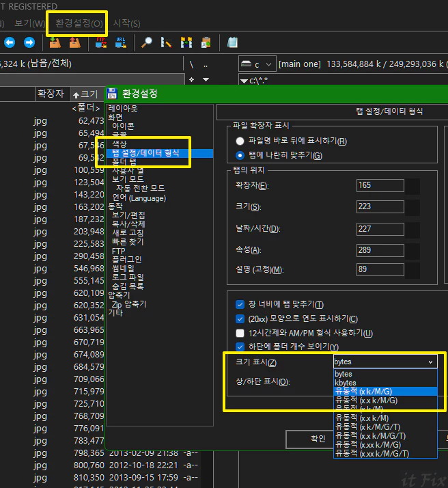This screenshot has width=448, height=488.
Task: Click the root directory backslash button
Action: 191,65
